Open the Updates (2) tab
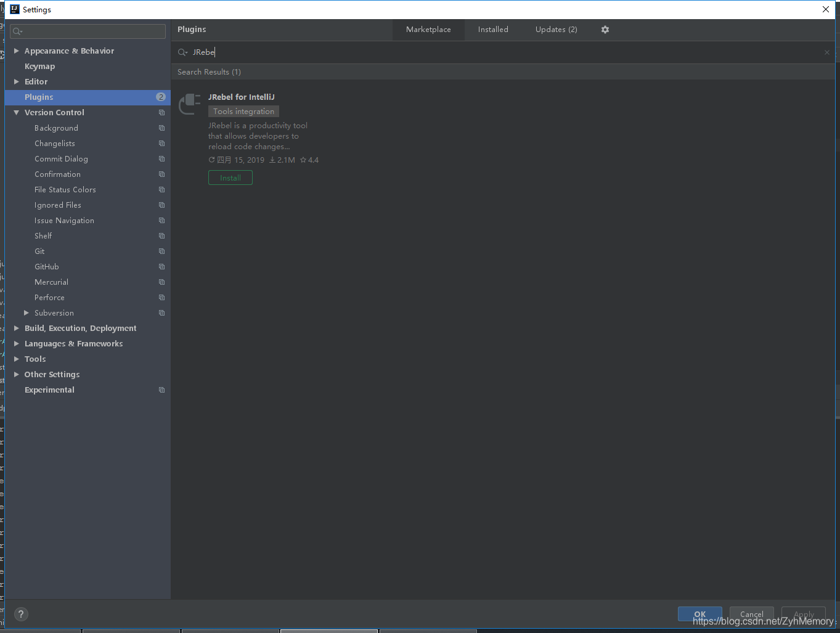 [556, 30]
